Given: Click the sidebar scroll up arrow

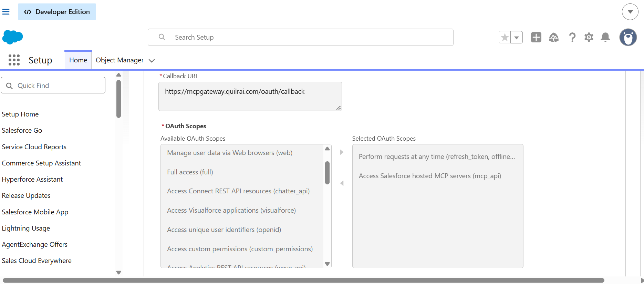Looking at the screenshot, I should (x=118, y=75).
